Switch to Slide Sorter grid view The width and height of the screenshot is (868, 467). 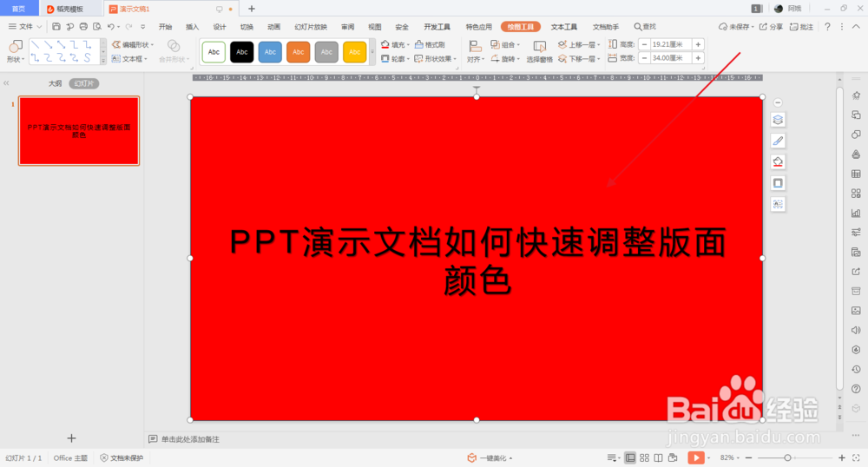644,457
